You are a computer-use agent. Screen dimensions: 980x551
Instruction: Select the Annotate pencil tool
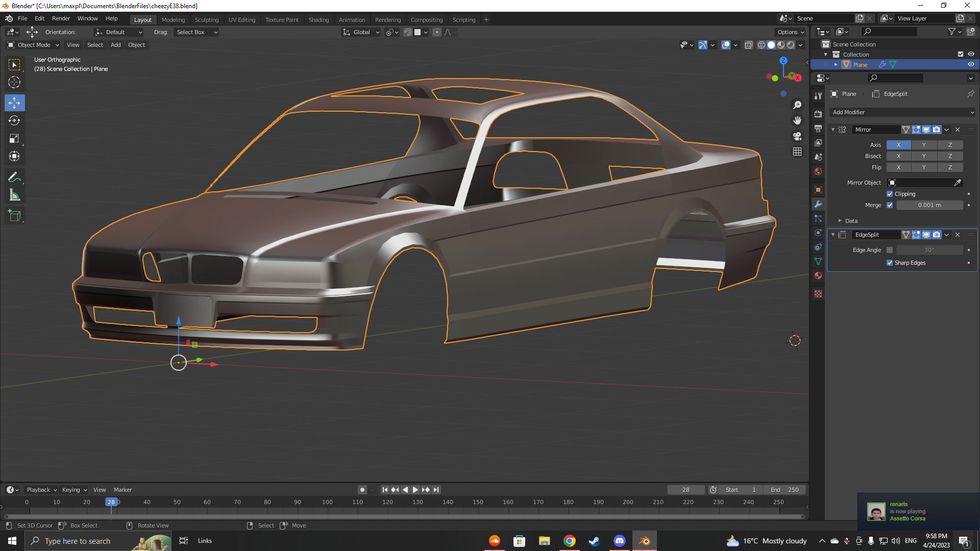14,177
